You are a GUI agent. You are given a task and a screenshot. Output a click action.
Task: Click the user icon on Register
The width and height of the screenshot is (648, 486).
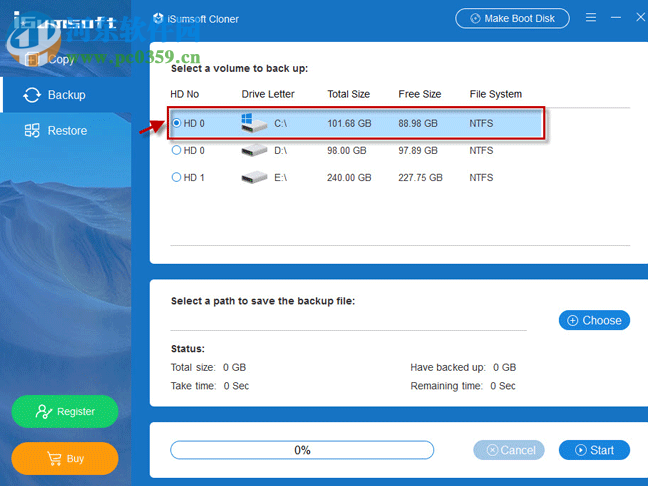pos(43,412)
